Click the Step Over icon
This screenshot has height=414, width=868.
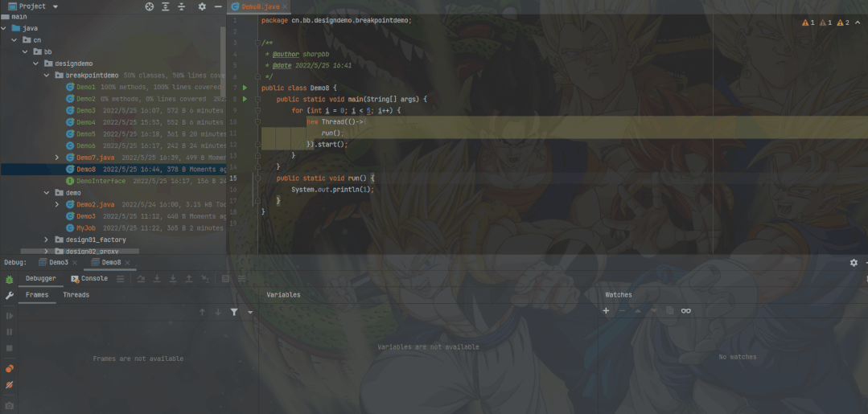(x=141, y=278)
